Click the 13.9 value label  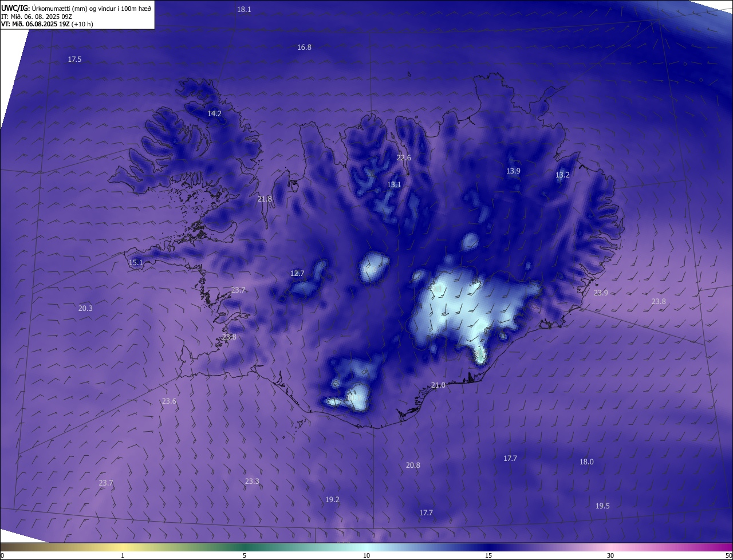(x=513, y=171)
